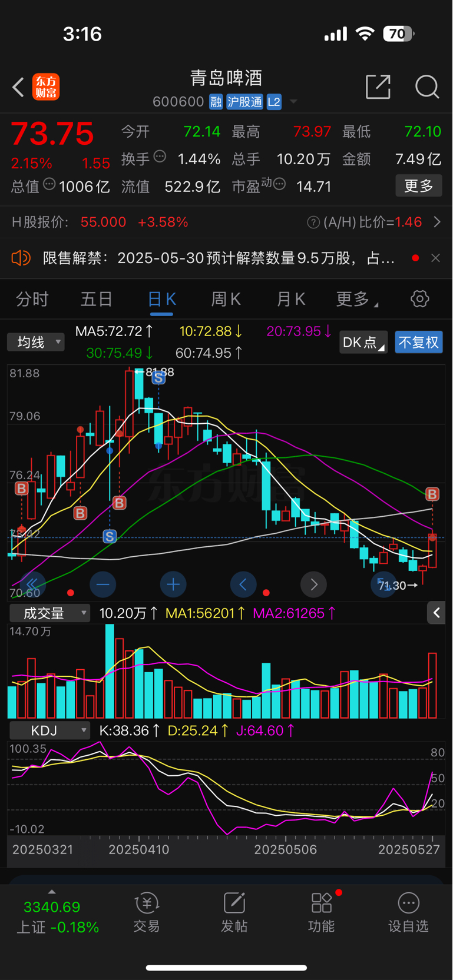This screenshot has width=453, height=980.
Task: Jump to earliest data with double-left arrow
Action: tap(32, 584)
